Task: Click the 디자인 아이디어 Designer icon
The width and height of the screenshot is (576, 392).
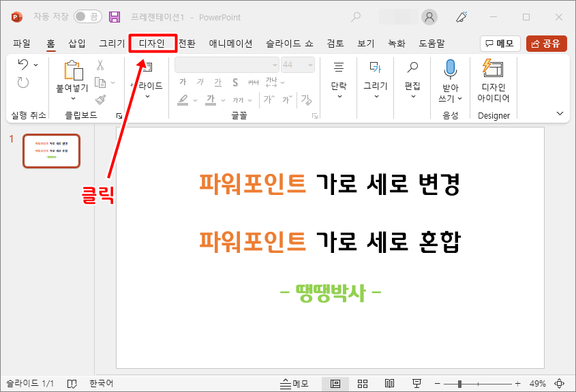Action: pyautogui.click(x=493, y=68)
